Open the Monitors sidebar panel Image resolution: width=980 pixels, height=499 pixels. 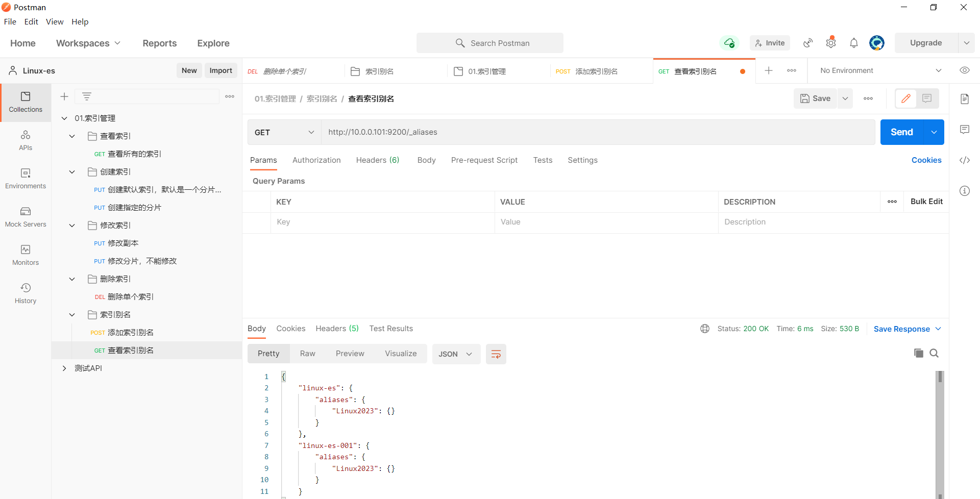pyautogui.click(x=26, y=256)
